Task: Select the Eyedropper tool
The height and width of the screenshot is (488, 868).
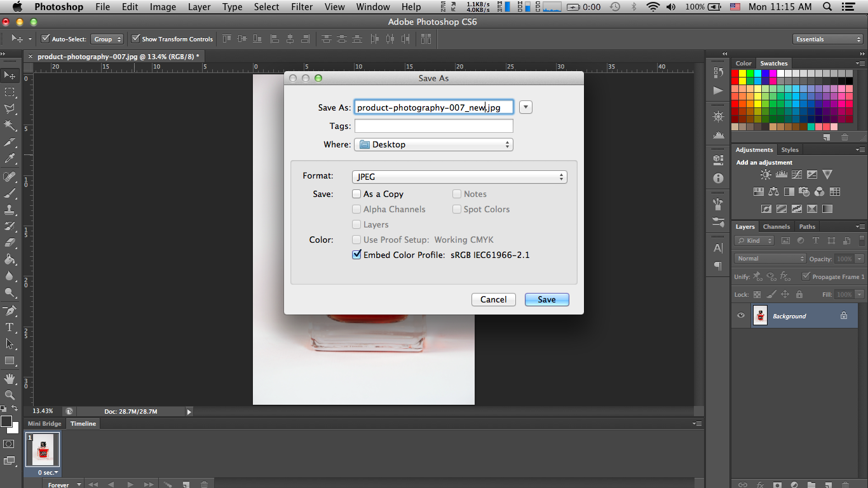Action: click(10, 159)
